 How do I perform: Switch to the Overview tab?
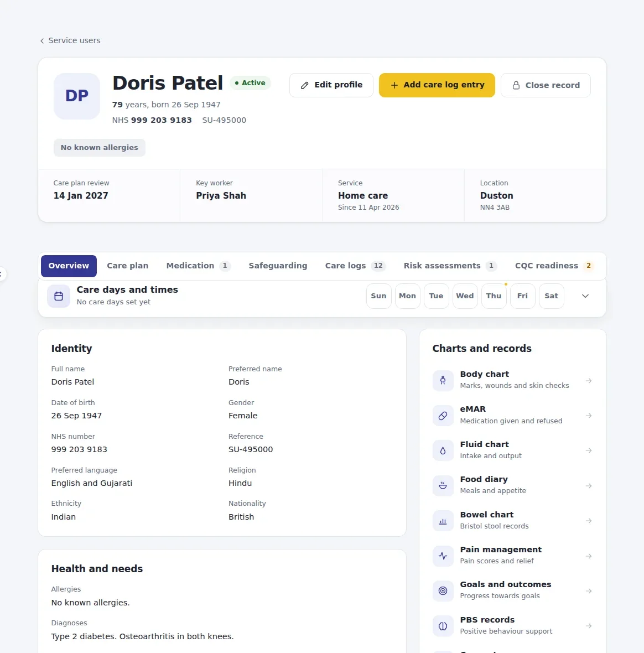point(69,266)
